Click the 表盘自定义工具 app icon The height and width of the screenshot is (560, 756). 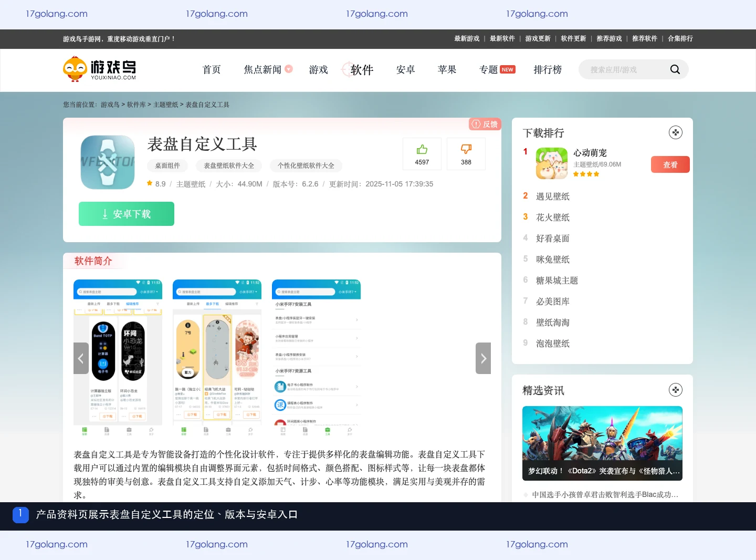click(x=108, y=162)
